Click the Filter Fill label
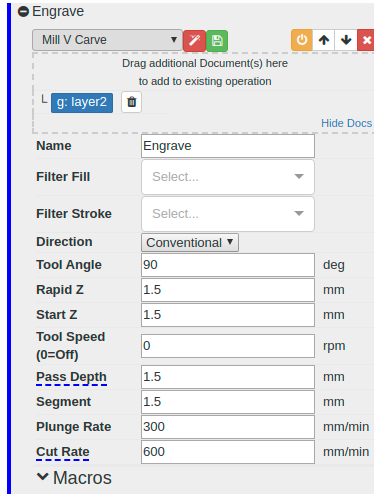The height and width of the screenshot is (494, 374). click(x=63, y=177)
